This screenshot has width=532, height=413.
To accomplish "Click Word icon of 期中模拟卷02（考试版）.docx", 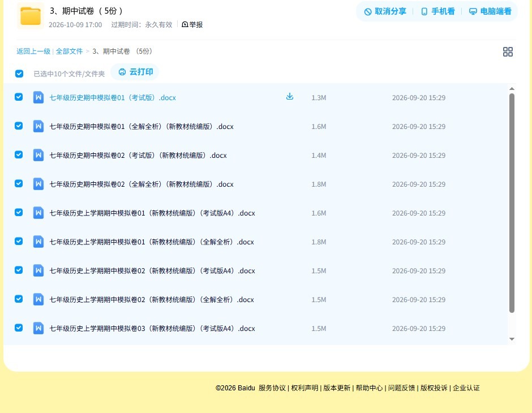I will pos(38,155).
